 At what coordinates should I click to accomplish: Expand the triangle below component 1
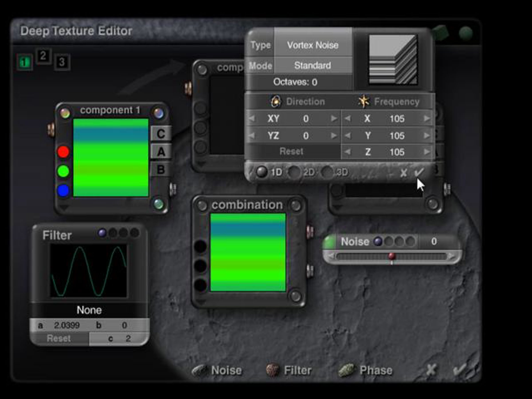(64, 207)
